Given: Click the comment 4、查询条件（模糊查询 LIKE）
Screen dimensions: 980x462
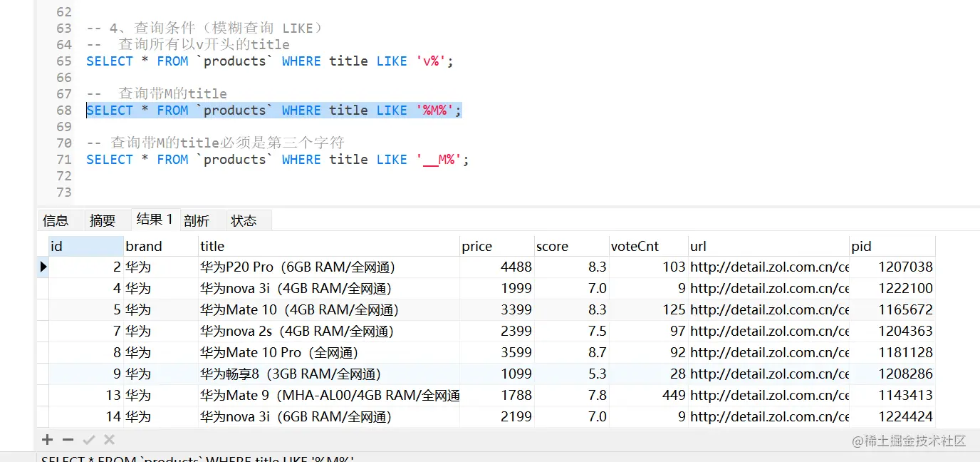Looking at the screenshot, I should (x=205, y=29).
